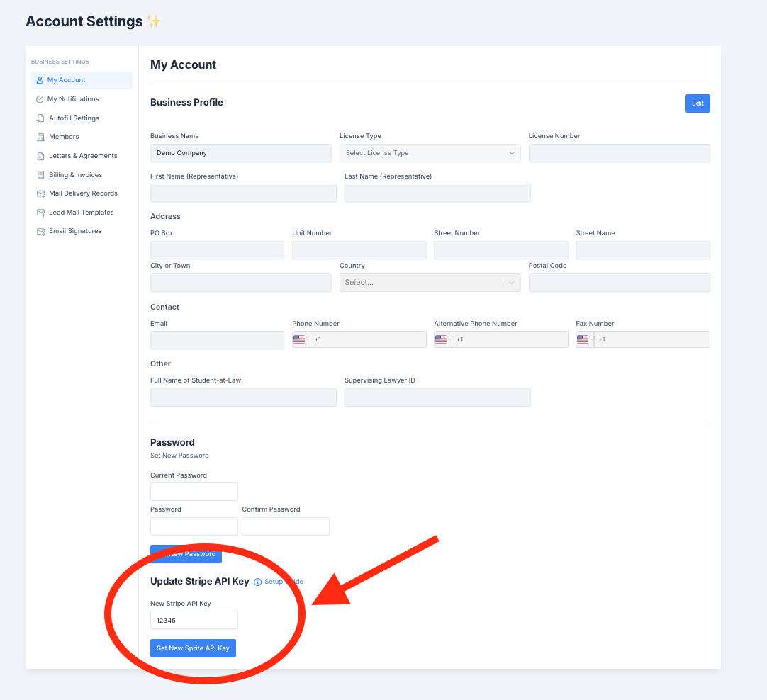Click the My Account person icon
The width and height of the screenshot is (767, 700).
[40, 80]
